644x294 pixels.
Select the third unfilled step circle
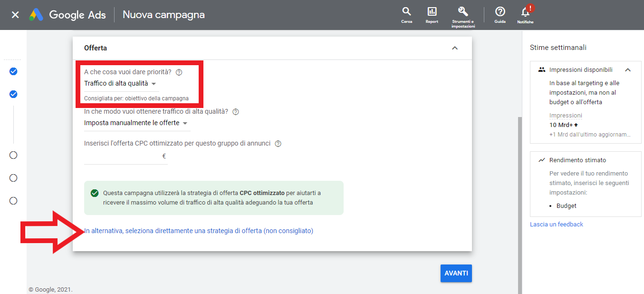point(13,155)
